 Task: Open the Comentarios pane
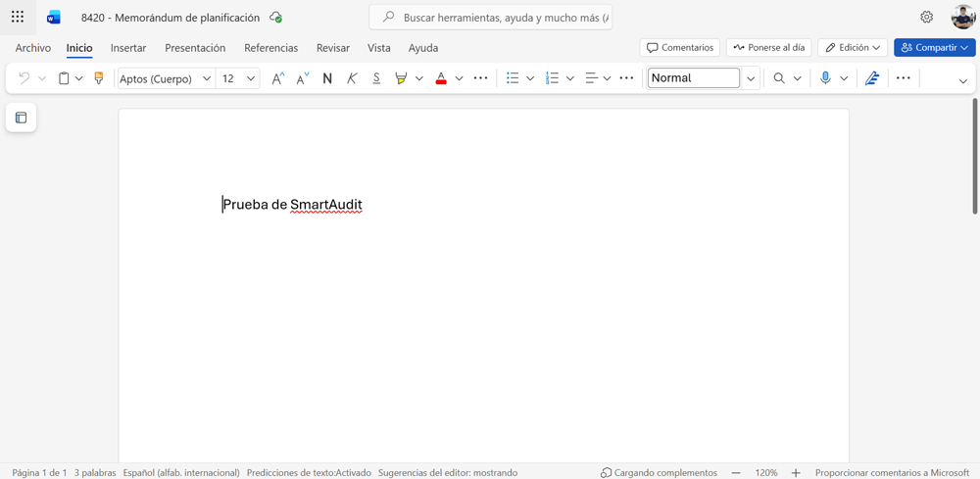click(680, 47)
